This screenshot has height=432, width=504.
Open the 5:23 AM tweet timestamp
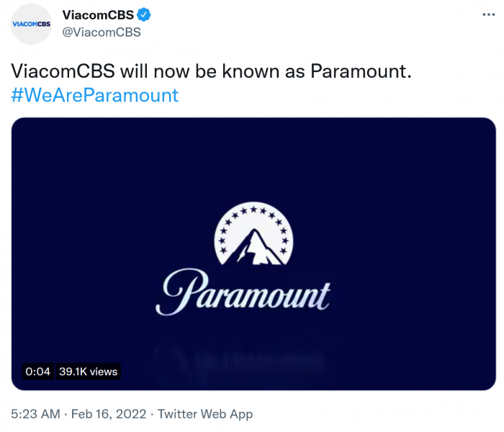37,414
